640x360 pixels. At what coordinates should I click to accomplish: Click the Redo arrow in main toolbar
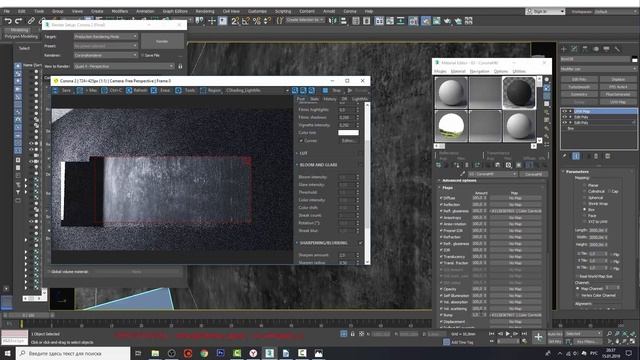coord(18,21)
